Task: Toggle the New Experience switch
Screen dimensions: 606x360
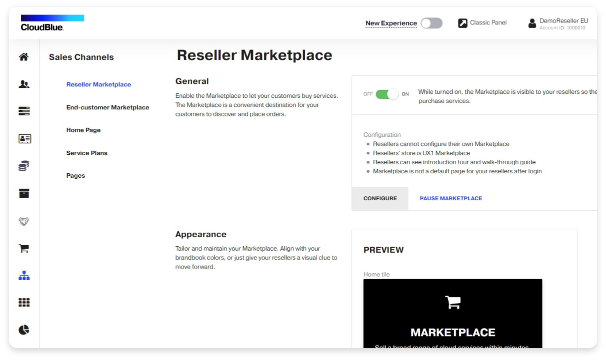Action: tap(431, 23)
